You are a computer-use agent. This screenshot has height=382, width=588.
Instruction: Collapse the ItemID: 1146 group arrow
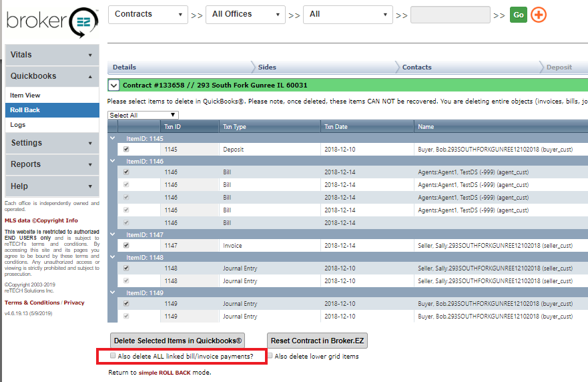pyautogui.click(x=113, y=161)
